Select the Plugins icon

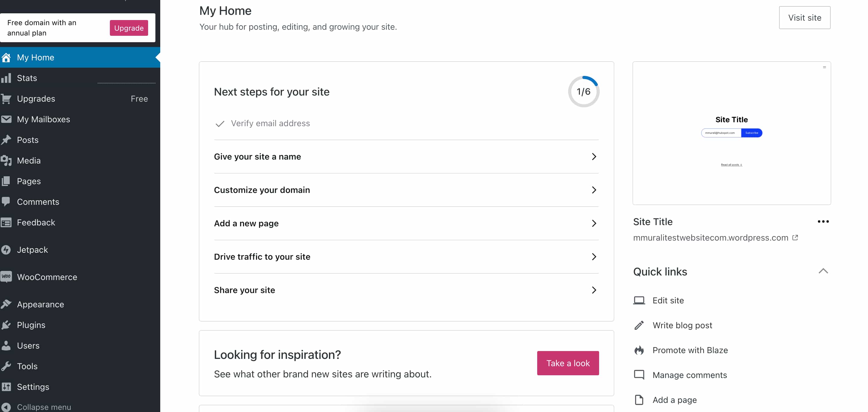click(7, 325)
